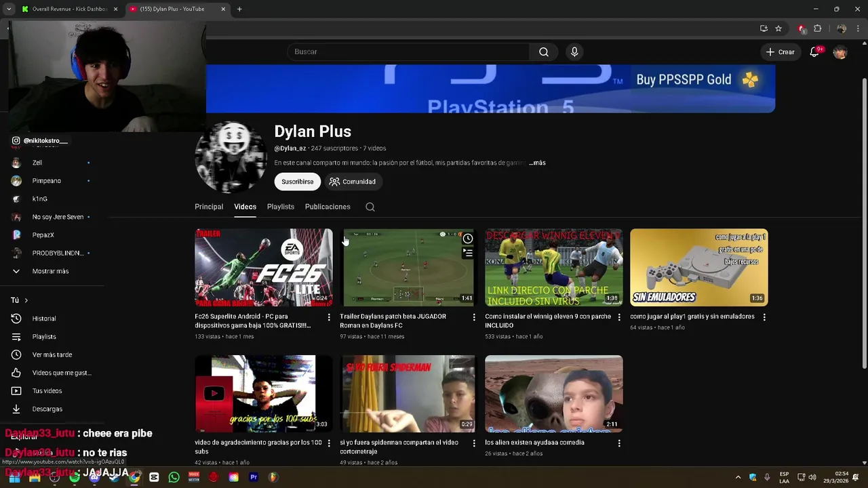Open Tus videos in sidebar
This screenshot has height=488, width=868.
(x=47, y=390)
